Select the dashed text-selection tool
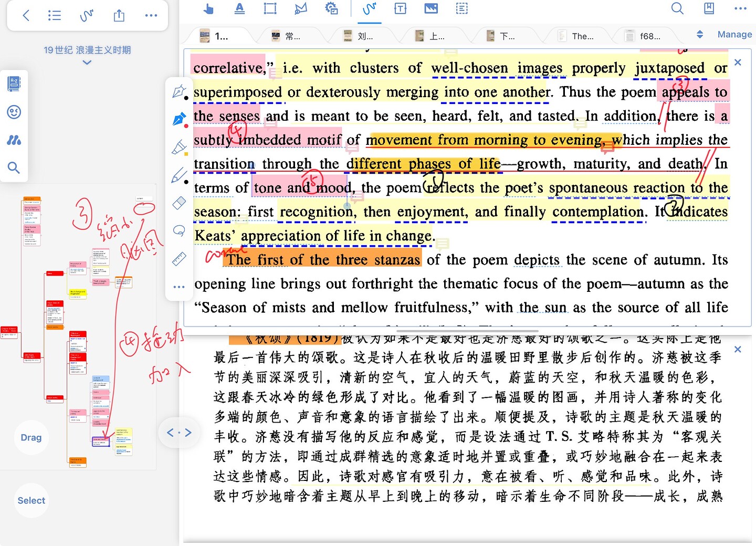 tap(462, 8)
